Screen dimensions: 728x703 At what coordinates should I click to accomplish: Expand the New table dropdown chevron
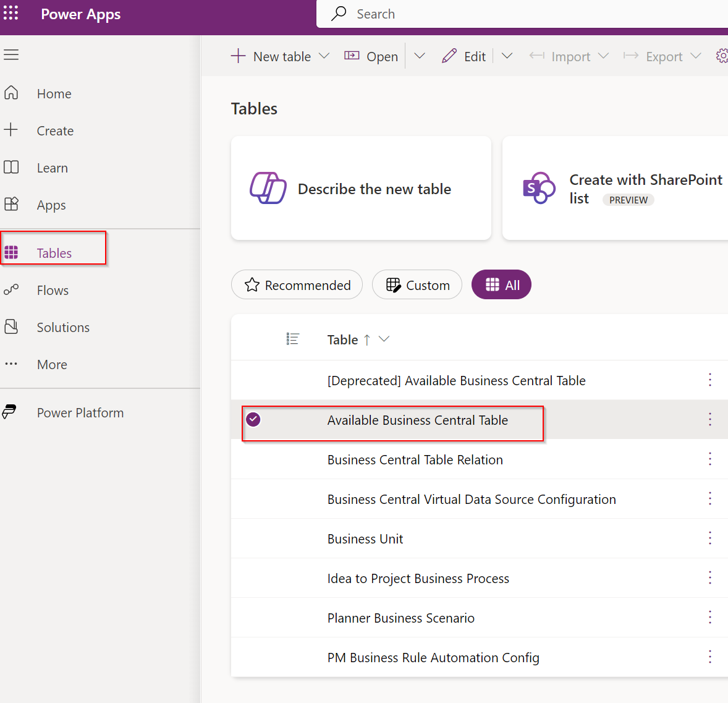point(324,56)
